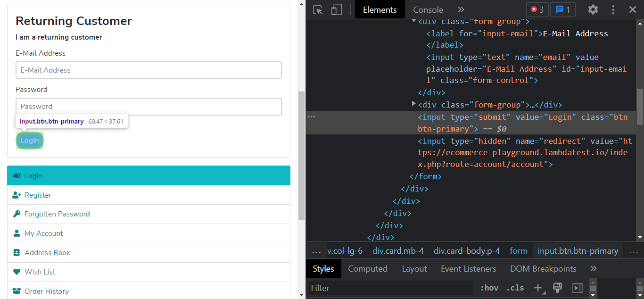Expand the collapsed form-group div node
Viewport: 644px width, 299px height.
point(414,104)
